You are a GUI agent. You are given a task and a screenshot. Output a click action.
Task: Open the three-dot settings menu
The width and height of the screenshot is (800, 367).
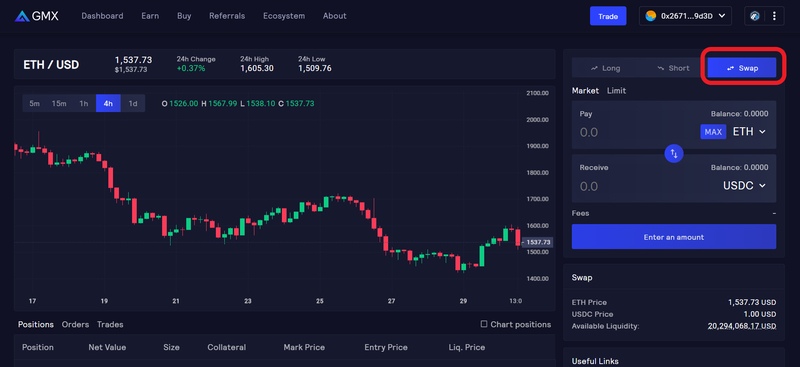pos(774,16)
